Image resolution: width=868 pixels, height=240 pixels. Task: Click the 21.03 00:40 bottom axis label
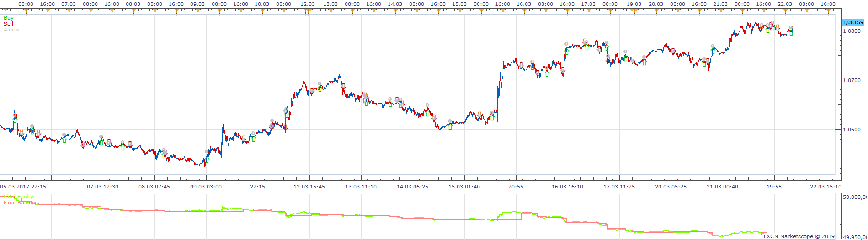[x=723, y=187]
